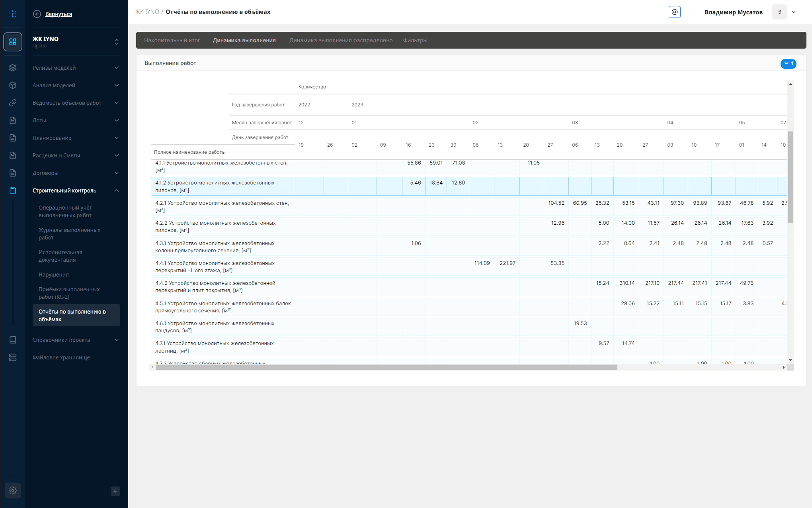Image resolution: width=812 pixels, height=508 pixels.
Task: Click the Полное наименование работы header
Action: [190, 152]
